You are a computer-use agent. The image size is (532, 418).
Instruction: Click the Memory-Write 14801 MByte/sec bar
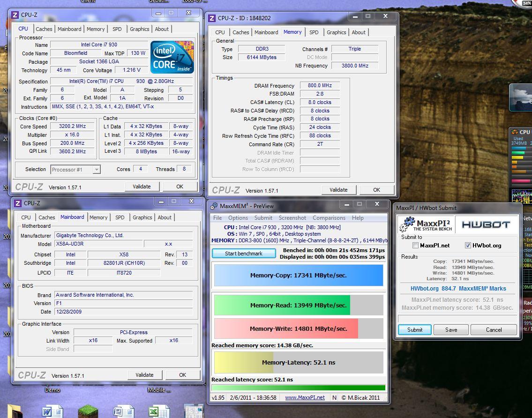point(299,328)
